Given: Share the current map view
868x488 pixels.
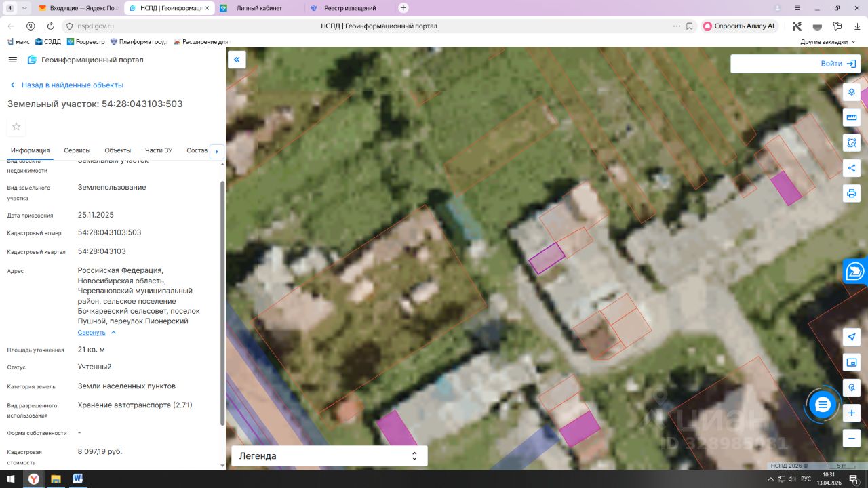Looking at the screenshot, I should [852, 168].
